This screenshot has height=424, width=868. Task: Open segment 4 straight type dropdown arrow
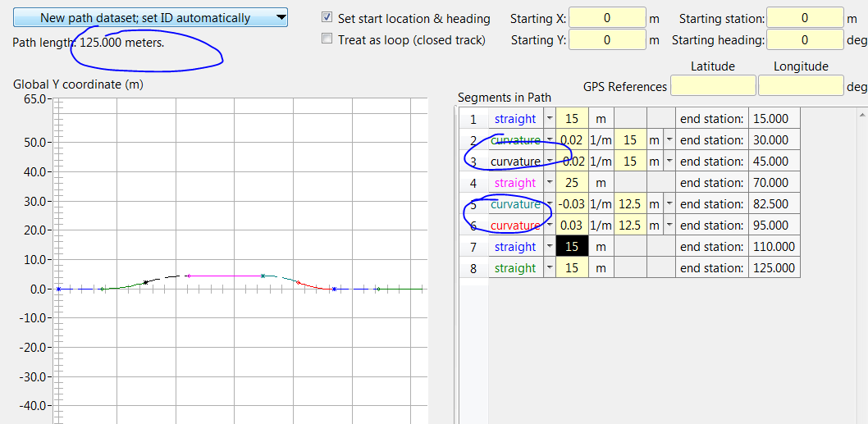click(549, 183)
